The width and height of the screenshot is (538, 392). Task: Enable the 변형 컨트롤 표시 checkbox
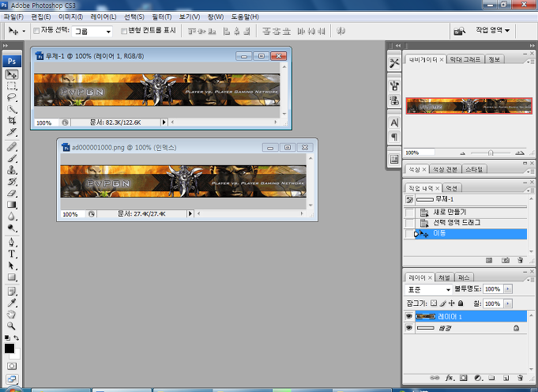(124, 31)
